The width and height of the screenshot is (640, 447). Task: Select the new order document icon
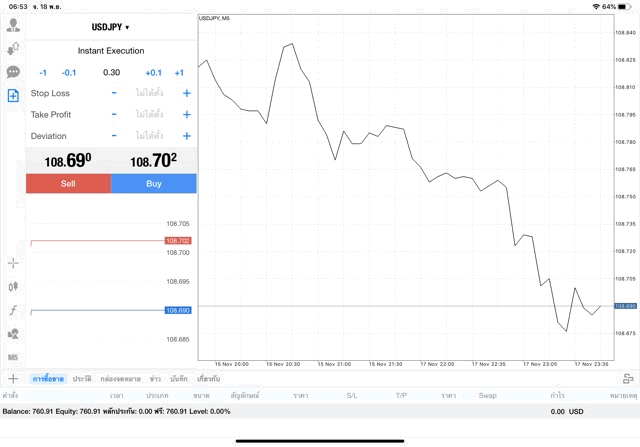(13, 96)
